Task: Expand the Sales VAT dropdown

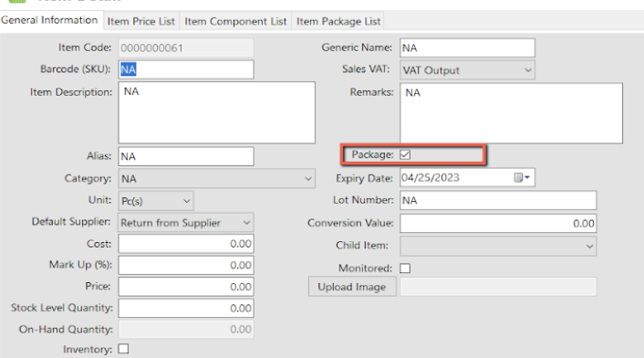Action: 467,70
